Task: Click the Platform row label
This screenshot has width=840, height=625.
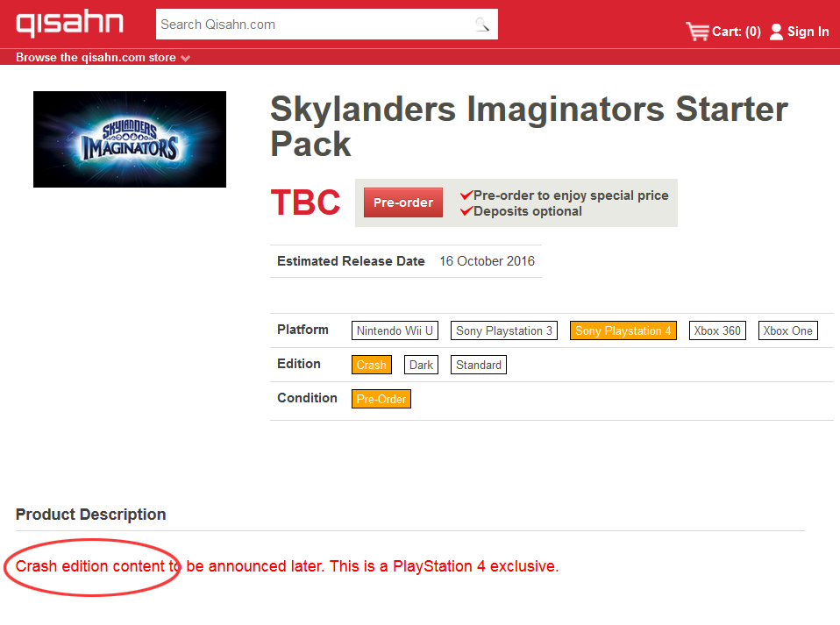Action: point(303,330)
